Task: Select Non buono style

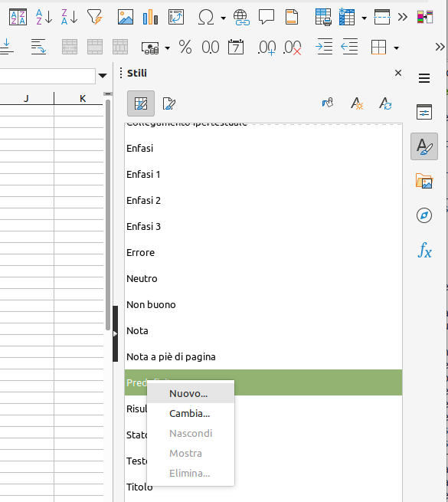Action: pyautogui.click(x=263, y=305)
